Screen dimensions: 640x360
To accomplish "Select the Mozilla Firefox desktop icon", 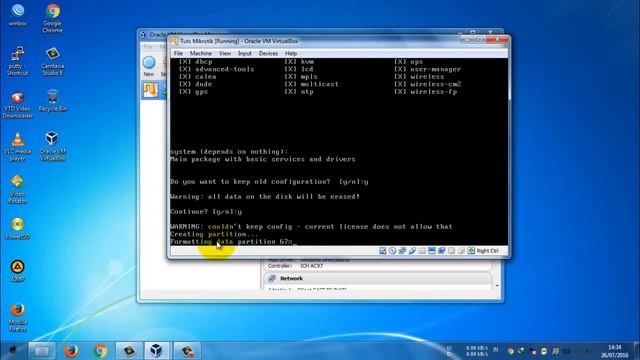I will pos(18,317).
